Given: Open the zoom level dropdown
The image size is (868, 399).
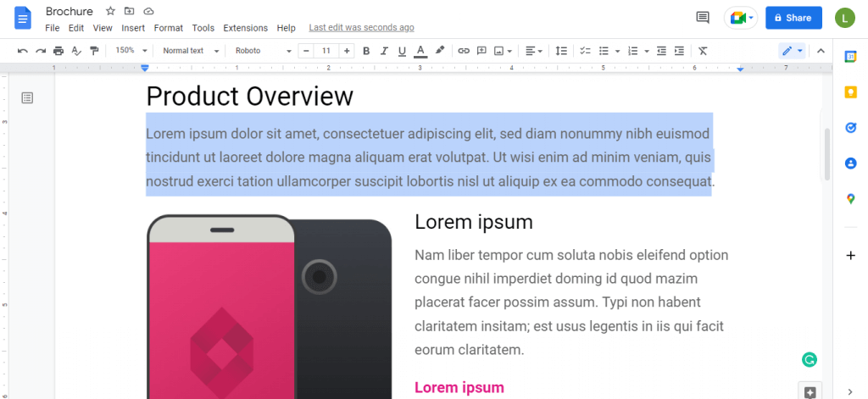Looking at the screenshot, I should tap(131, 51).
